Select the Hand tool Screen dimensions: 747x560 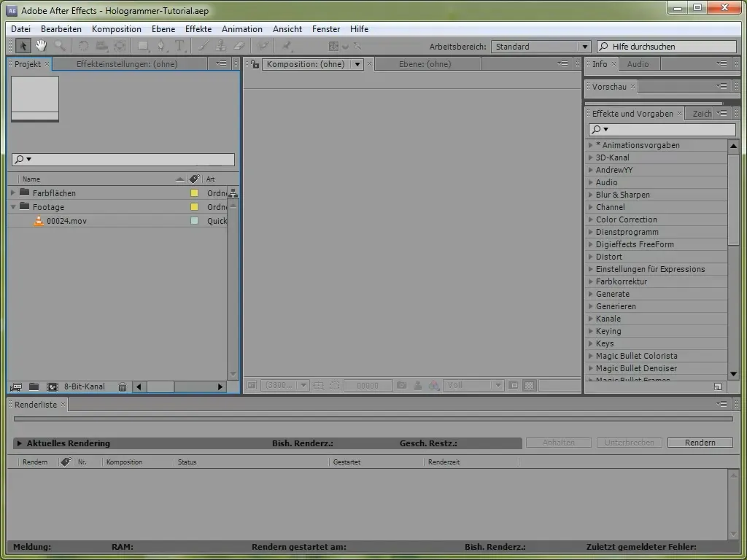pyautogui.click(x=41, y=46)
